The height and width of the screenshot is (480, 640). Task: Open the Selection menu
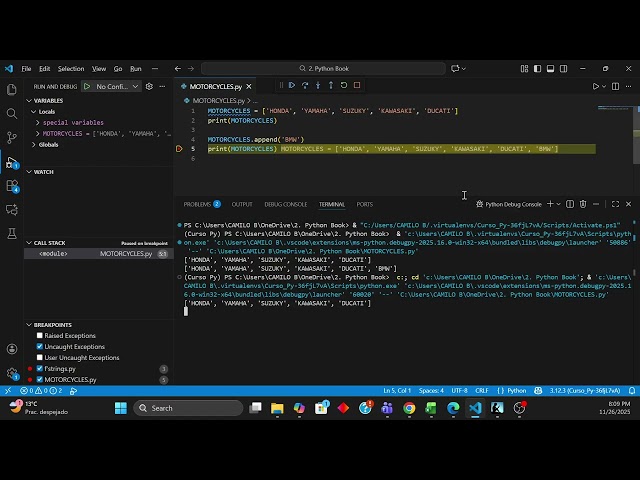pyautogui.click(x=71, y=69)
